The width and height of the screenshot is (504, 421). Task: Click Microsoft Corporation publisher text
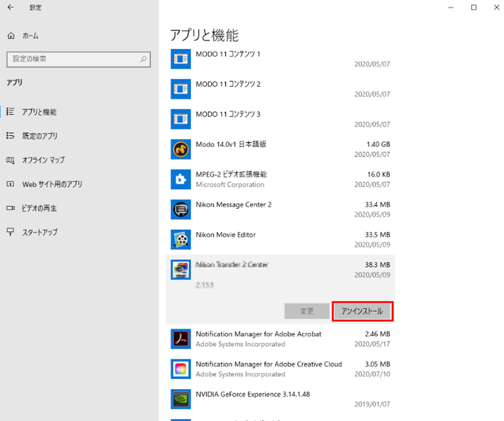(x=230, y=184)
